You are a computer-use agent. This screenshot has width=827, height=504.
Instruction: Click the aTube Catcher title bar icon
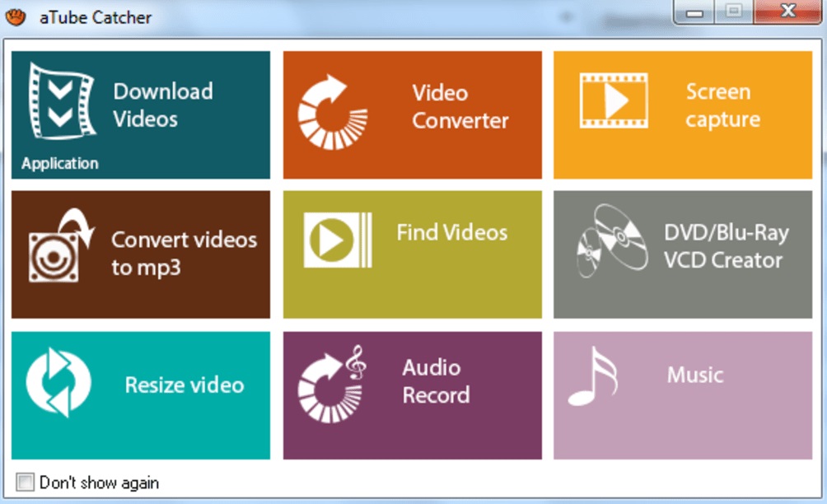pos(16,16)
